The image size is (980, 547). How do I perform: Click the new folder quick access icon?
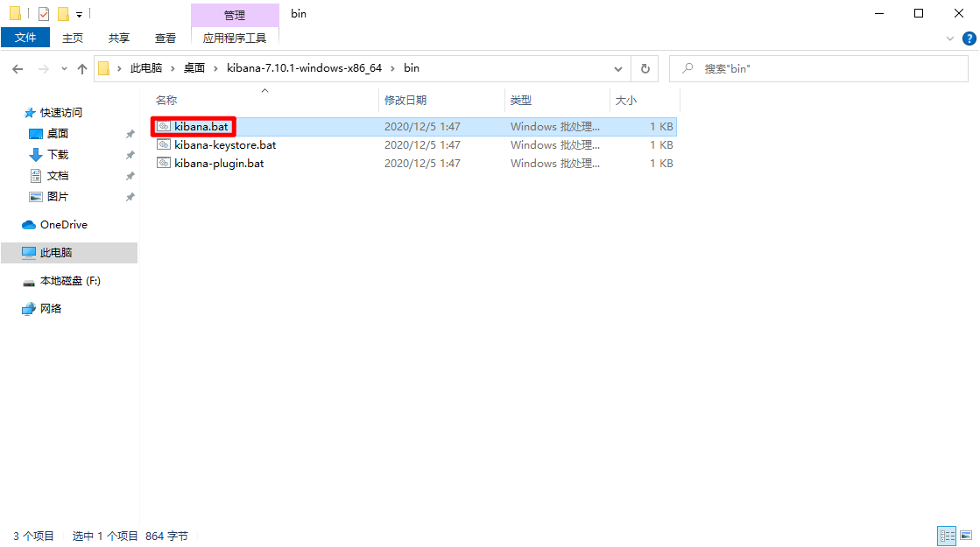click(x=63, y=13)
